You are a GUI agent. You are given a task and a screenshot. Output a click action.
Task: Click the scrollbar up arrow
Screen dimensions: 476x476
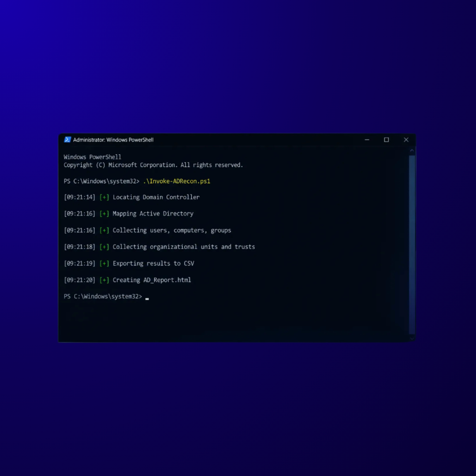pos(412,151)
